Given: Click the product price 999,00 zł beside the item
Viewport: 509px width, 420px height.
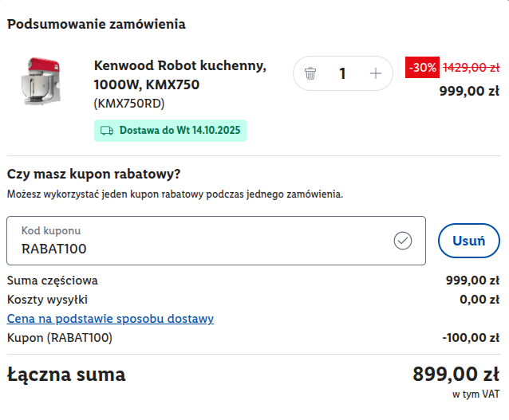Looking at the screenshot, I should click(x=469, y=91).
